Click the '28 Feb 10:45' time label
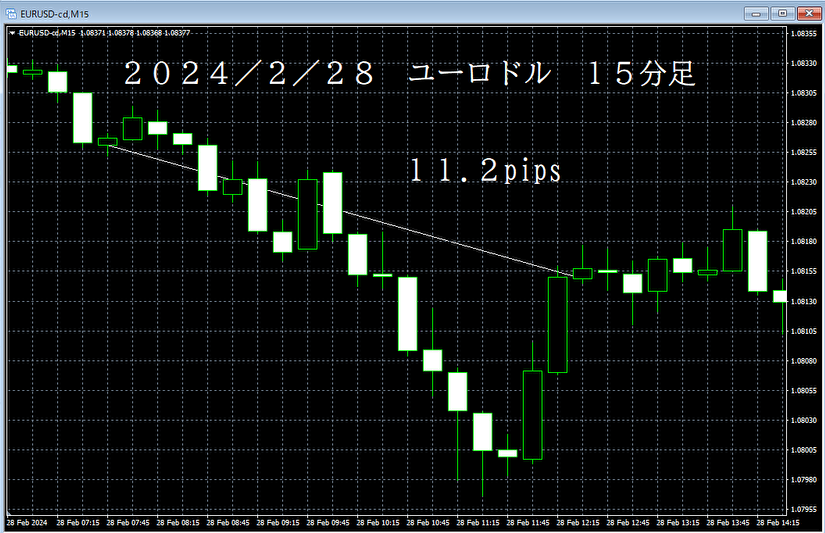The height and width of the screenshot is (533, 825). point(428,522)
